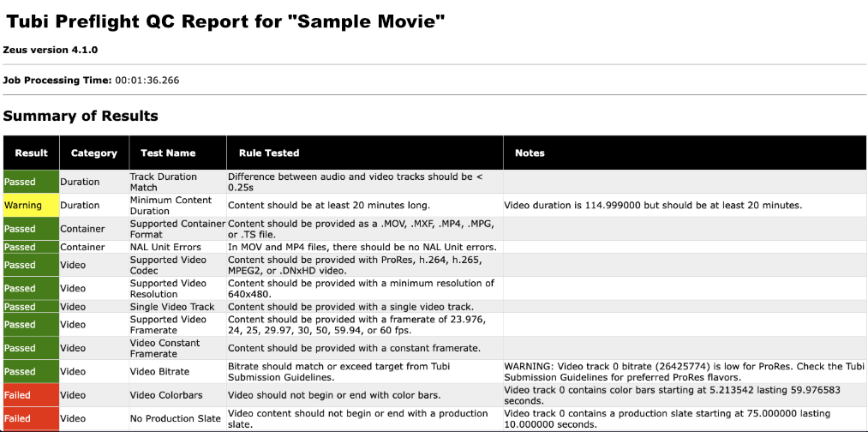
Task: Click the Result column header
Action: click(31, 153)
